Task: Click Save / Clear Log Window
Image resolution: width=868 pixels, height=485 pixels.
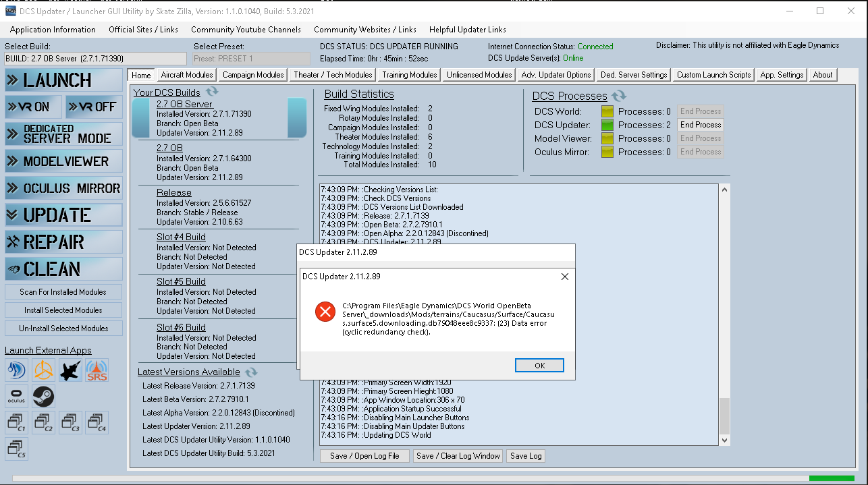Action: tap(458, 456)
